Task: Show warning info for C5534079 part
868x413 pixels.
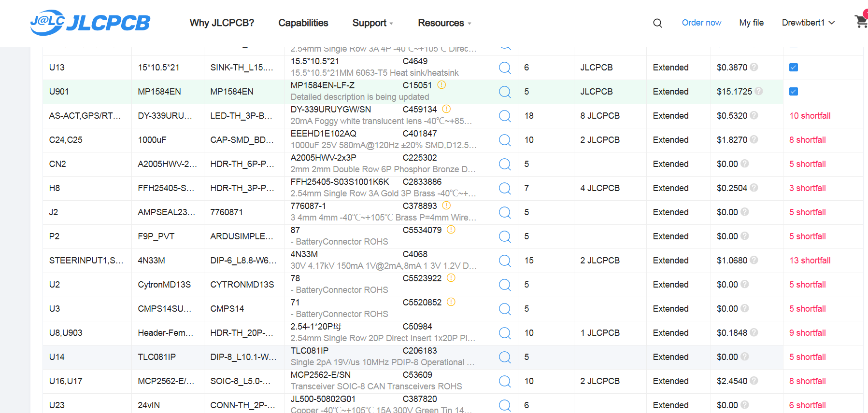Action: click(x=451, y=230)
